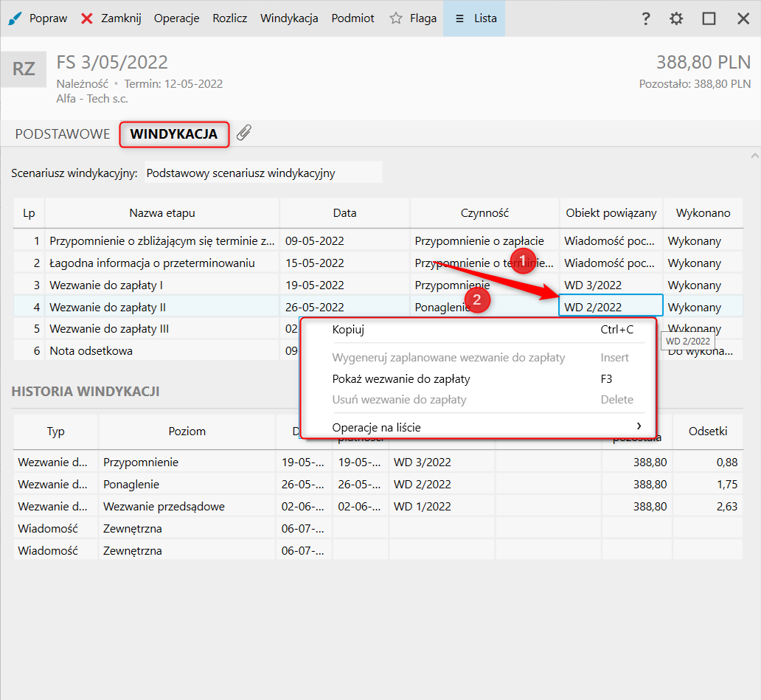Open help via question mark icon
This screenshot has width=761, height=700.
click(x=645, y=18)
